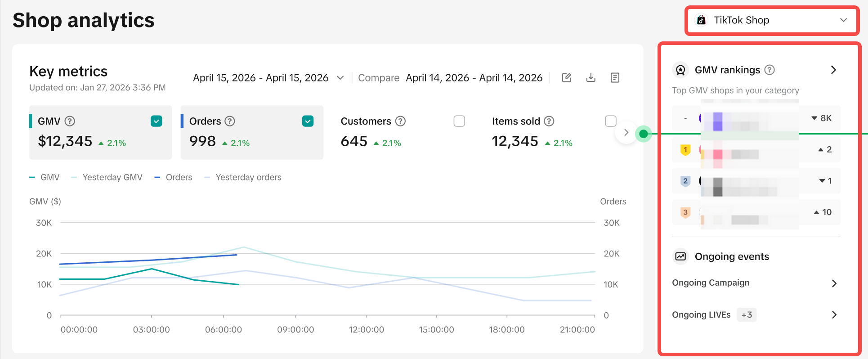Click the 645 customers value
Image resolution: width=868 pixels, height=359 pixels.
tap(354, 141)
